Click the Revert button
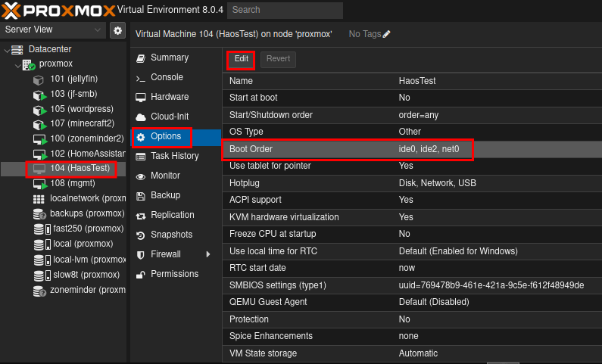602x364 pixels. (x=279, y=59)
